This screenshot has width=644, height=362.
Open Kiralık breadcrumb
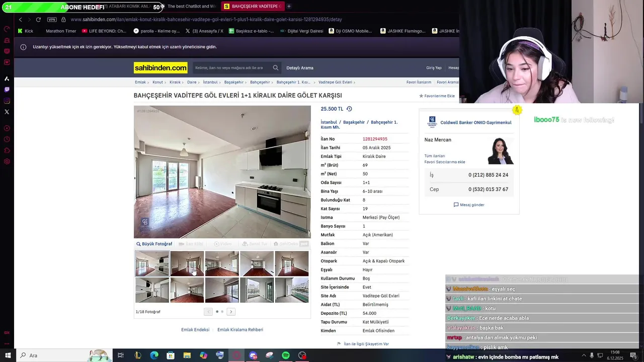pos(175,82)
